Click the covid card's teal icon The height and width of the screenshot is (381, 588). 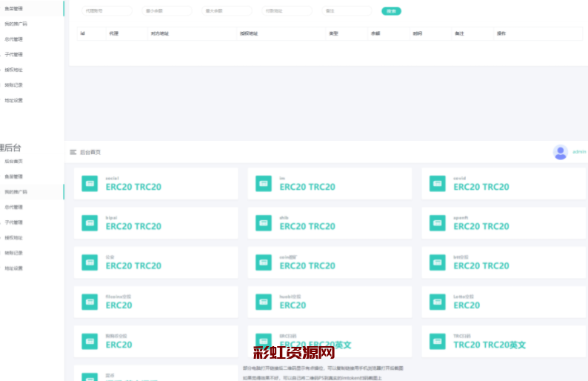pyautogui.click(x=438, y=183)
